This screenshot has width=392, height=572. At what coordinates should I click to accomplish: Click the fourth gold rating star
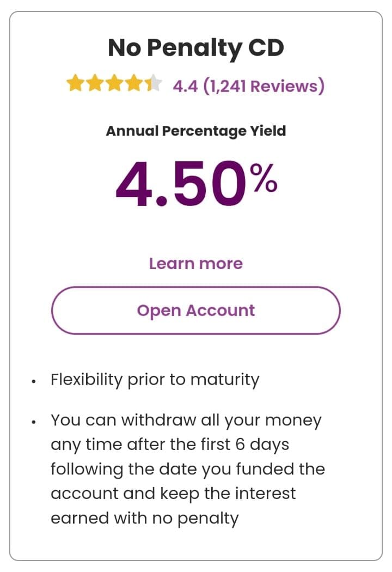coord(133,84)
